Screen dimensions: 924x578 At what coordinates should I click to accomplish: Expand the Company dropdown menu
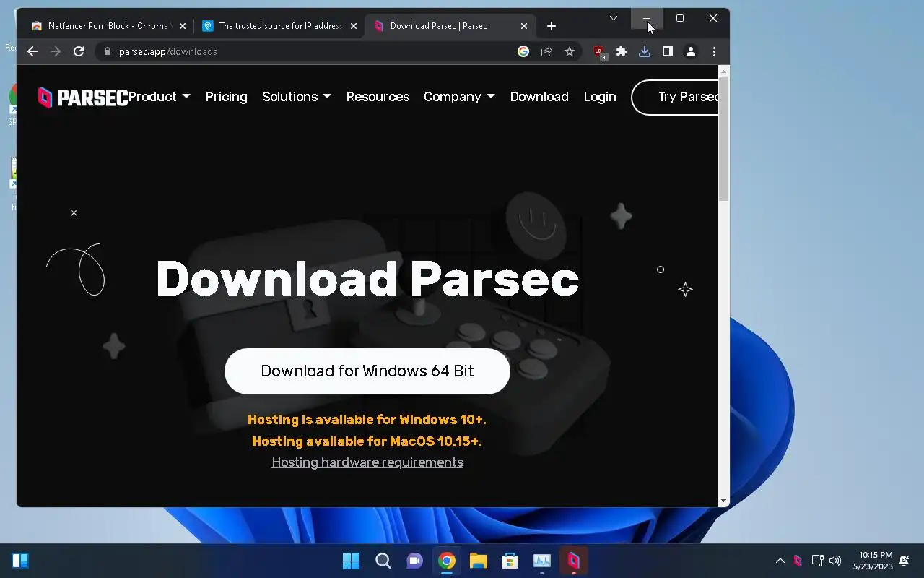pyautogui.click(x=459, y=97)
